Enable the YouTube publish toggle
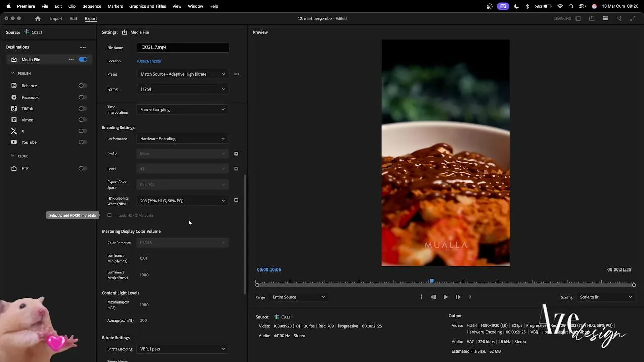Image resolution: width=644 pixels, height=362 pixels. (83, 142)
